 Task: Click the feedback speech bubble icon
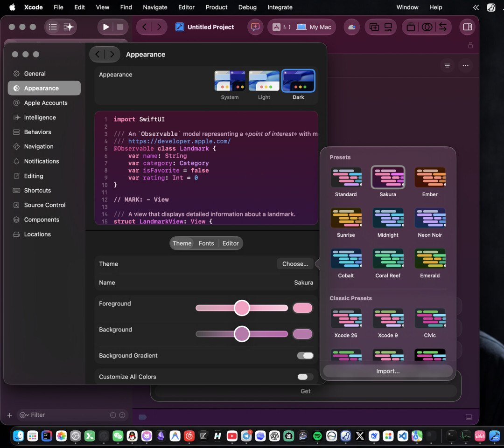[x=255, y=27]
